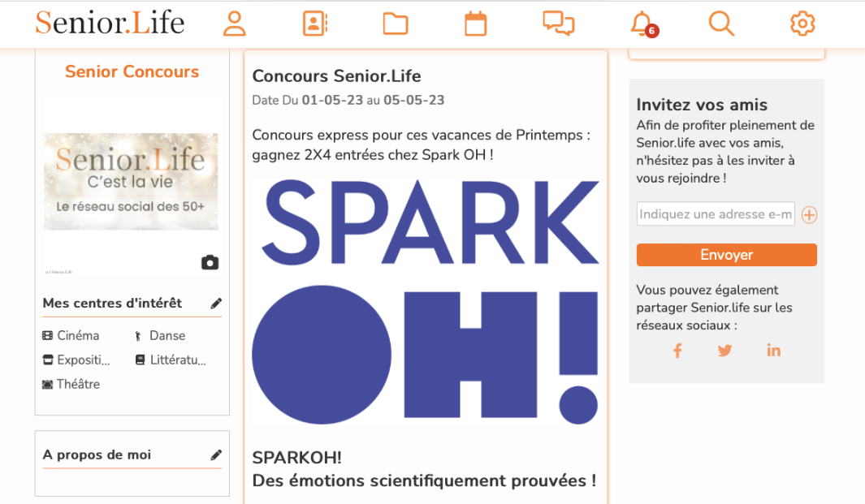
Task: Click the Envoyer button
Action: click(x=727, y=255)
